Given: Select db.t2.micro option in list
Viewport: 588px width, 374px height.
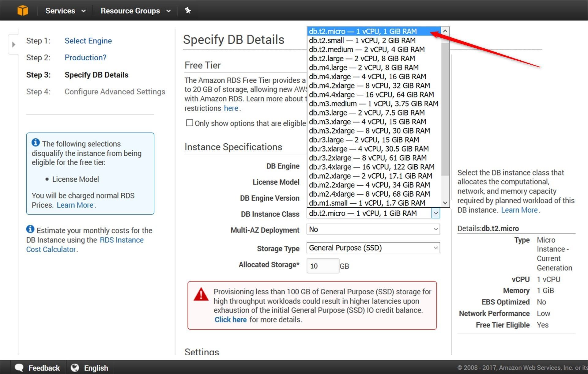Looking at the screenshot, I should coord(374,31).
